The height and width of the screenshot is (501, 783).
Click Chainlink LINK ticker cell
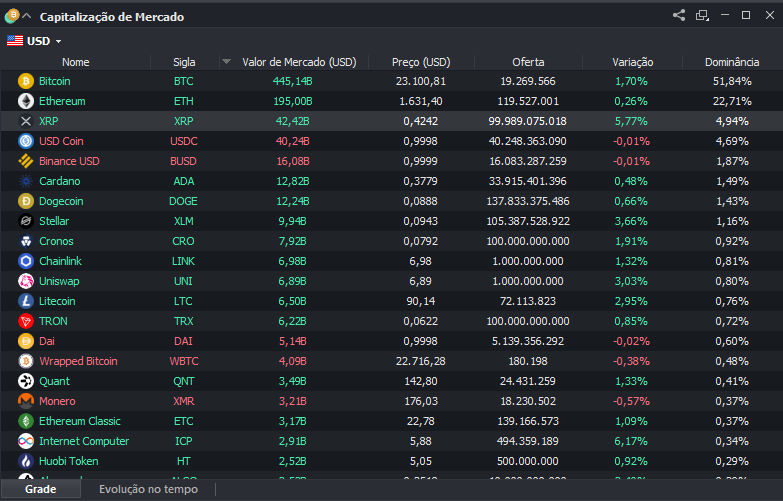pyautogui.click(x=184, y=261)
